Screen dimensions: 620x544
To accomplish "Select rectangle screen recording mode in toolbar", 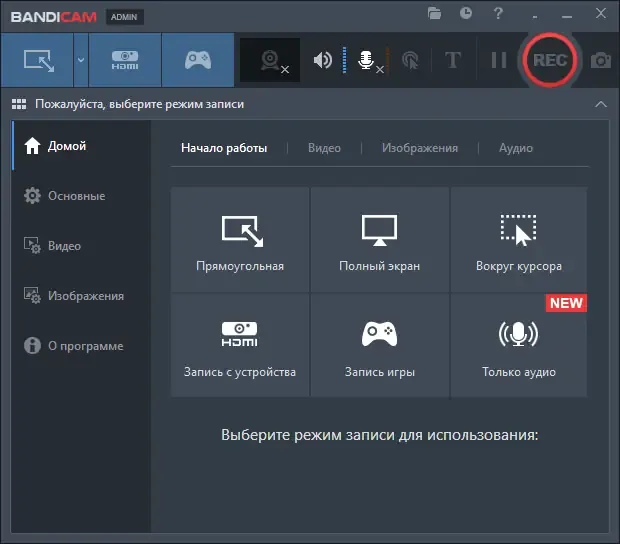I will click(37, 60).
